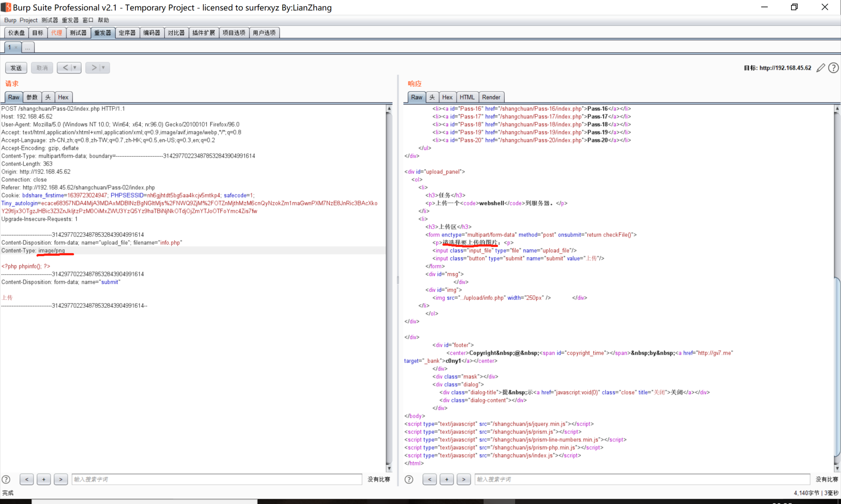
Task: Click the 取消 (Cancel) button
Action: coord(42,68)
